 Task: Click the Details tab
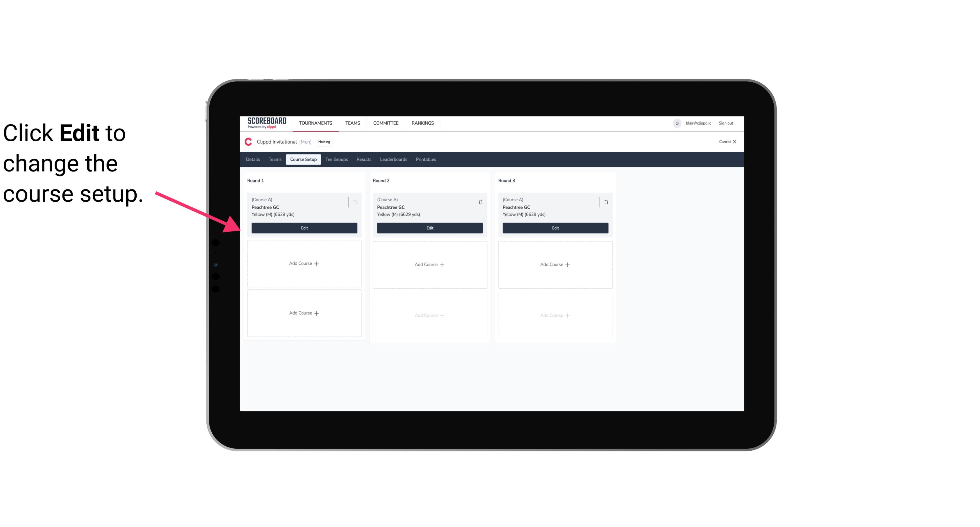point(254,159)
